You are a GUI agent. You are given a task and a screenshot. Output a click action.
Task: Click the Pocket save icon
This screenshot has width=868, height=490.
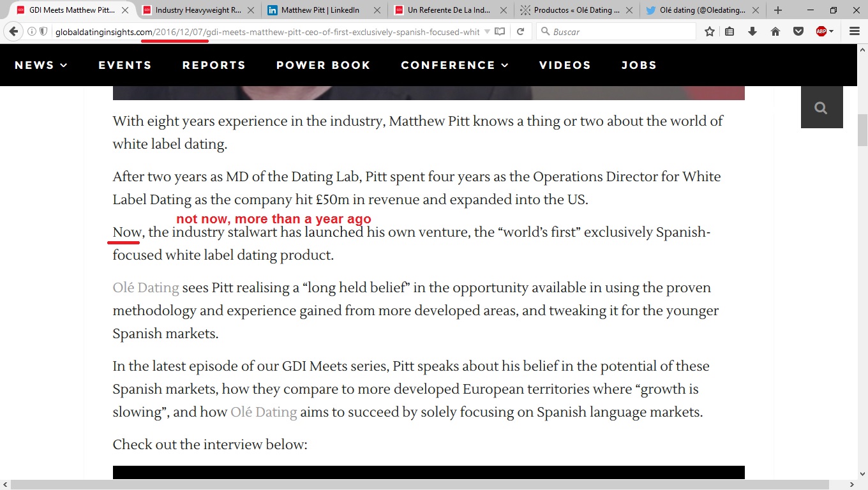click(x=798, y=31)
